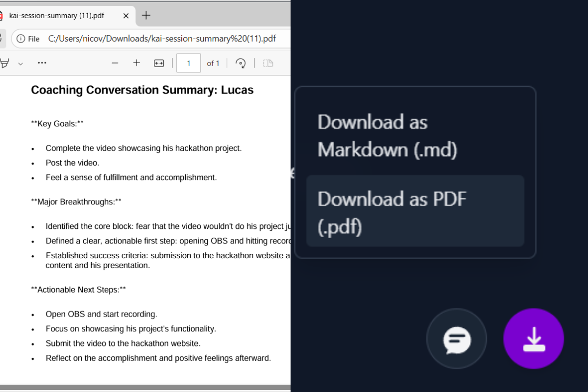Open the three-dot more options menu
Screen dimensions: 588x392
42,63
